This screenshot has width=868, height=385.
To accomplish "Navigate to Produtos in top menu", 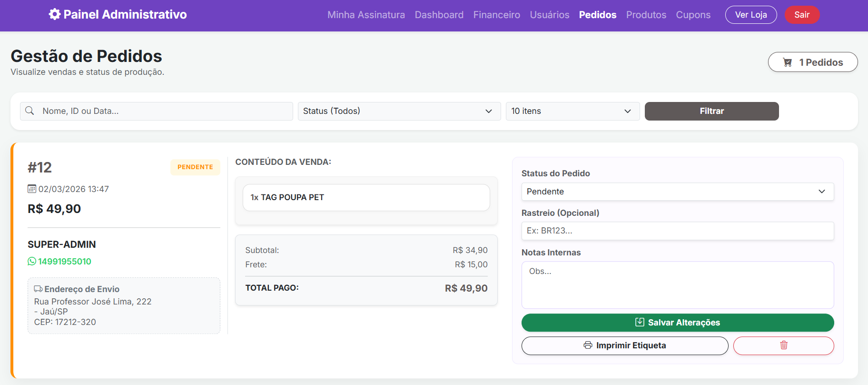I will point(646,15).
